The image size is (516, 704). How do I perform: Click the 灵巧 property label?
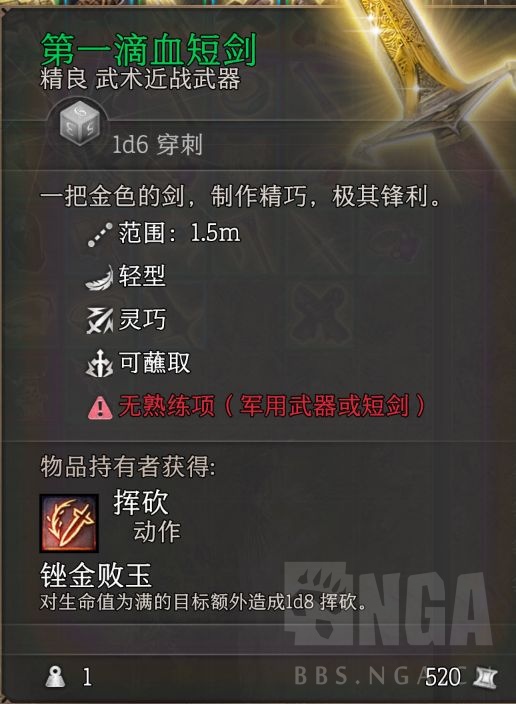142,319
